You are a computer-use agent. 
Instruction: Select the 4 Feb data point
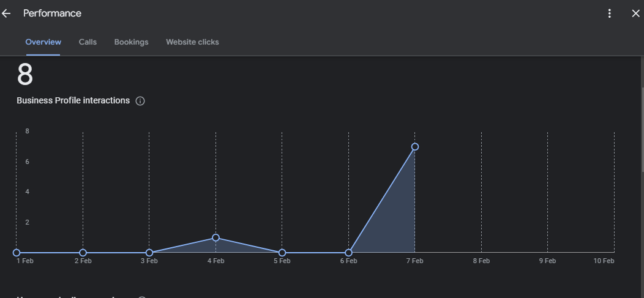pos(215,237)
